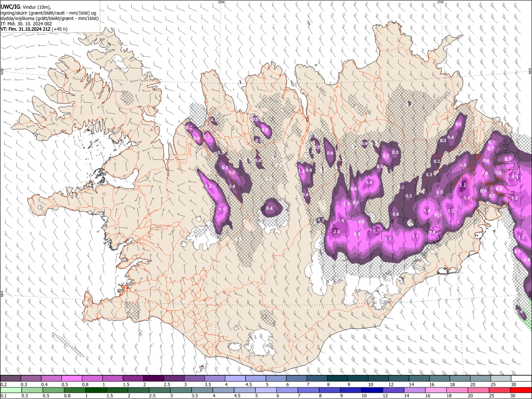The width and height of the screenshot is (532, 399).
Task: Choose the purple 1.5 swatch in snow legend
Action: coord(133,378)
